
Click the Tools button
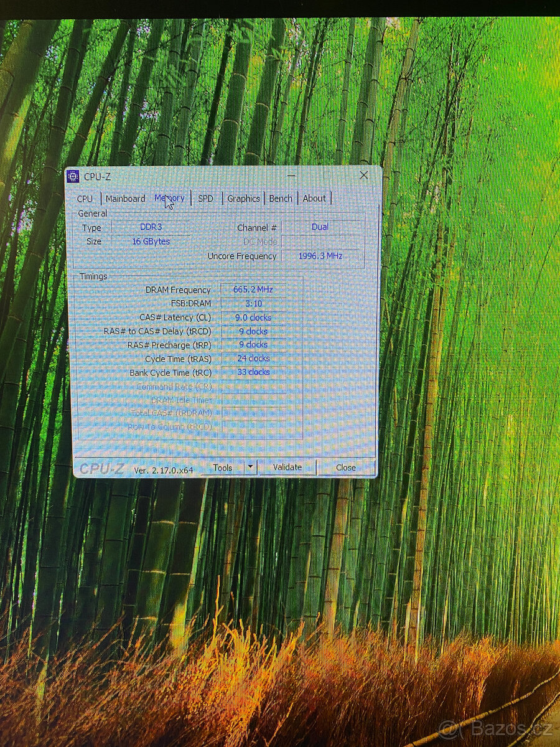(223, 467)
